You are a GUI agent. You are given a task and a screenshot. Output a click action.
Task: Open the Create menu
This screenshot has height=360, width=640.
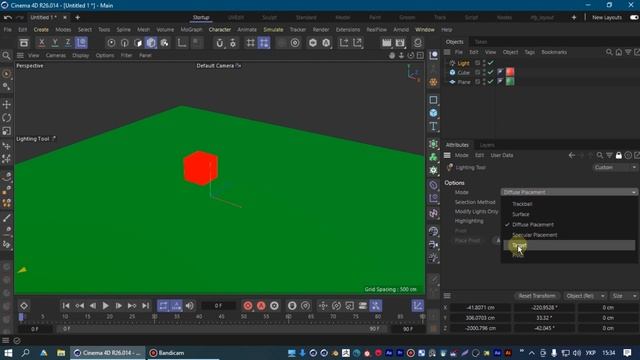coord(41,30)
